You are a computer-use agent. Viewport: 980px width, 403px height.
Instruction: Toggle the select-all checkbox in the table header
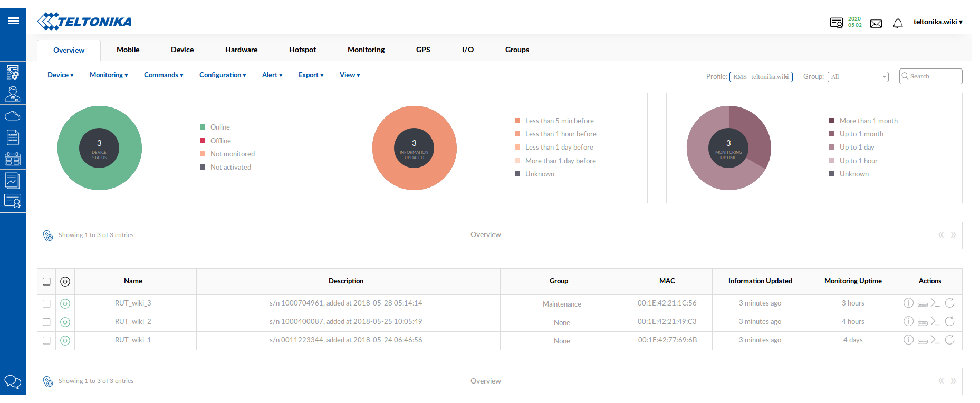coord(46,281)
